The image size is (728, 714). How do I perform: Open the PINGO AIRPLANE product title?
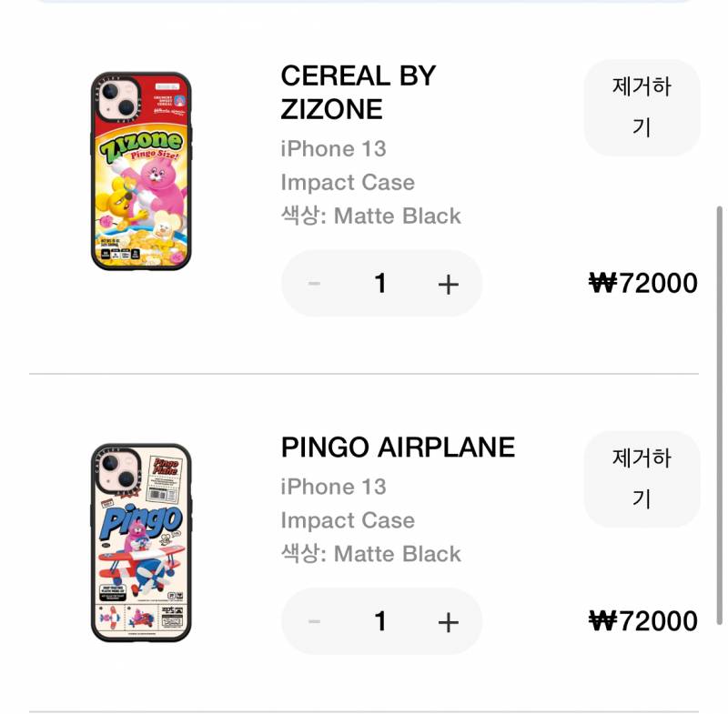(x=398, y=448)
